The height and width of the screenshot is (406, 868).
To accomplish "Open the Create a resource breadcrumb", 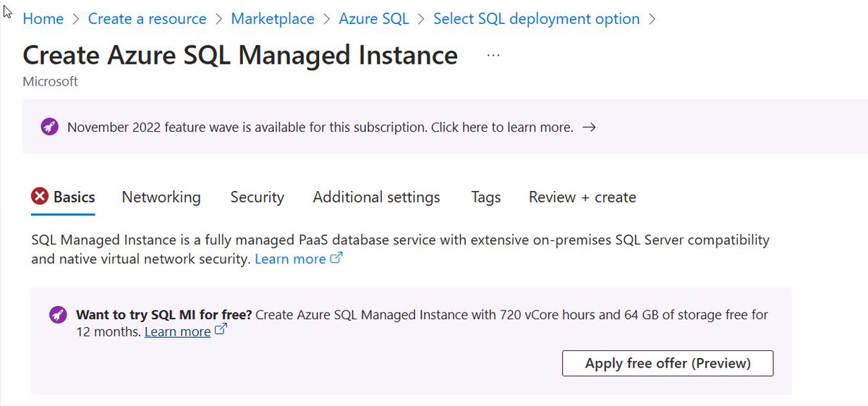I will pos(147,19).
